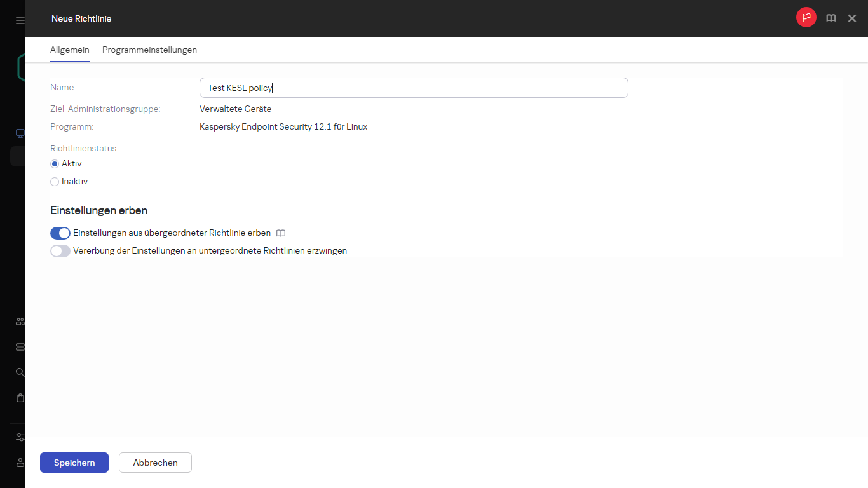
Task: Open the sliders settings sidebar icon
Action: (x=20, y=437)
